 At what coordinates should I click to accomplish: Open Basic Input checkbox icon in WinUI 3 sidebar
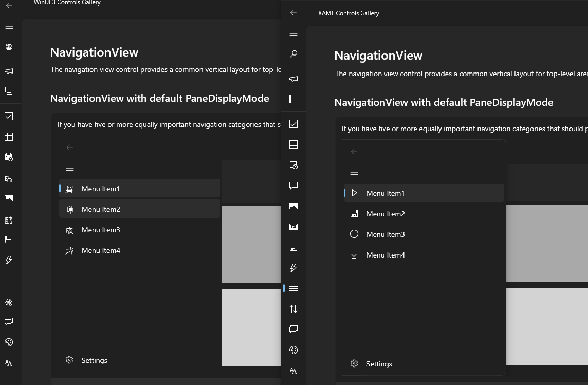click(9, 116)
